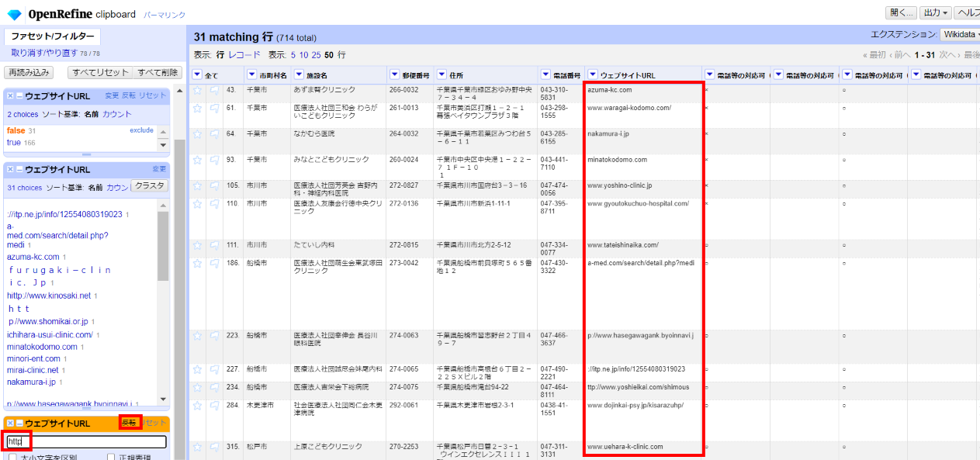Switch display mode to レコード

pyautogui.click(x=244, y=55)
